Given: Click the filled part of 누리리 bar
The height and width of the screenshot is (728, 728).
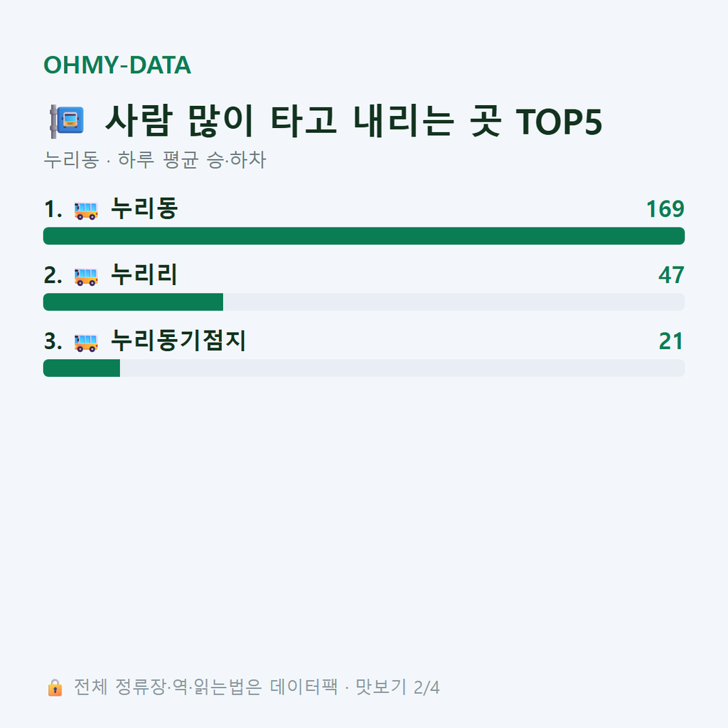Looking at the screenshot, I should point(133,301).
